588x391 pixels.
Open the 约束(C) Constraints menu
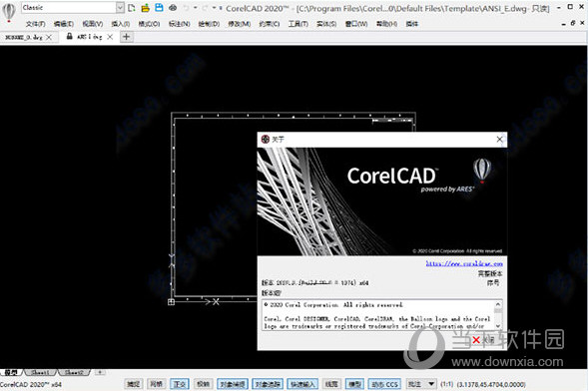(x=270, y=24)
